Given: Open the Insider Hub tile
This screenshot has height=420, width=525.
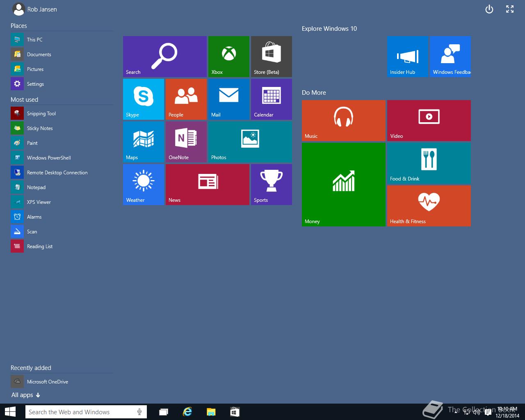Looking at the screenshot, I should [408, 57].
